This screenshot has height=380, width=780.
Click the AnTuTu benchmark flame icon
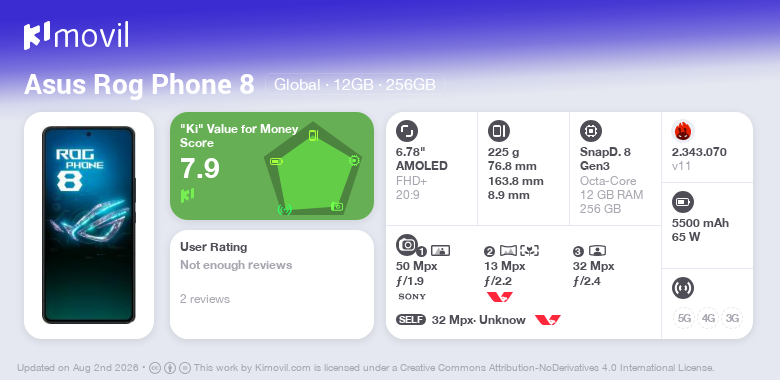(x=683, y=131)
